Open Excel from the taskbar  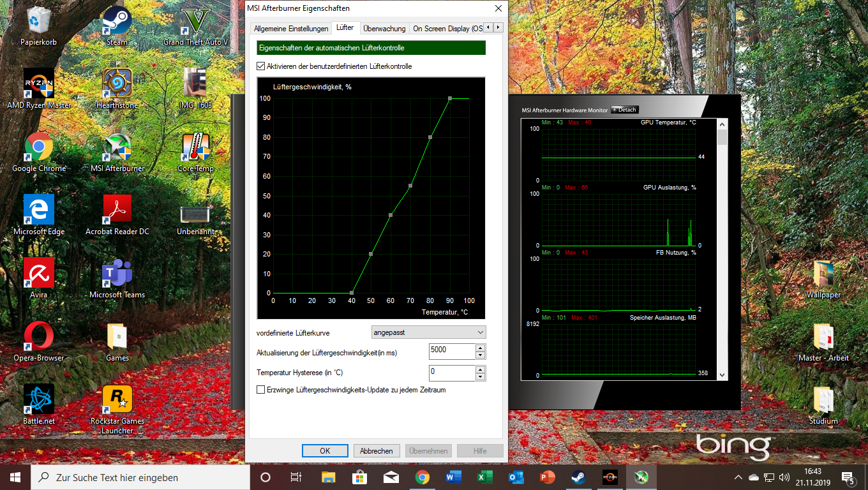[x=485, y=477]
